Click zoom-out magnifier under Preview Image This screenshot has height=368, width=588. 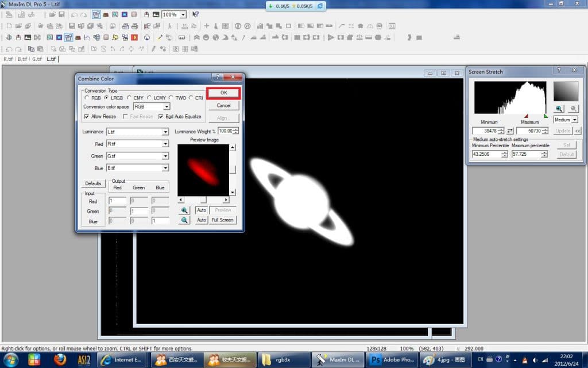(184, 220)
